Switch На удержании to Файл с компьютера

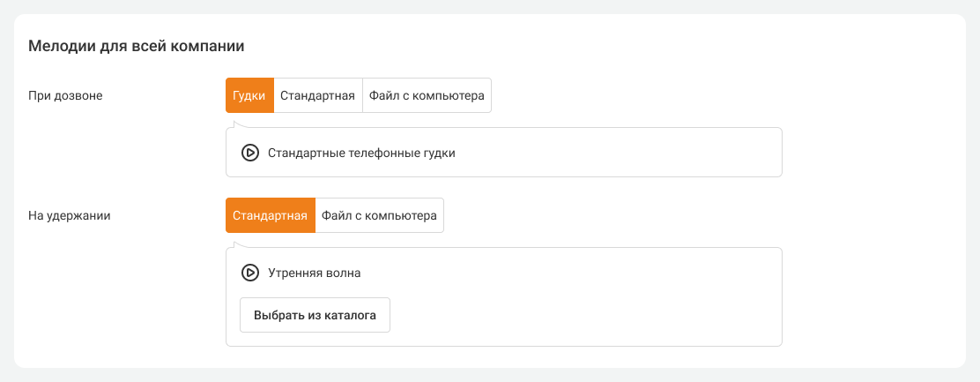[379, 215]
